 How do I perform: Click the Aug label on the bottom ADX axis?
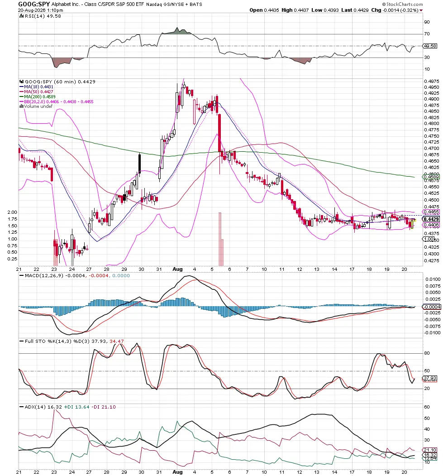(x=177, y=472)
